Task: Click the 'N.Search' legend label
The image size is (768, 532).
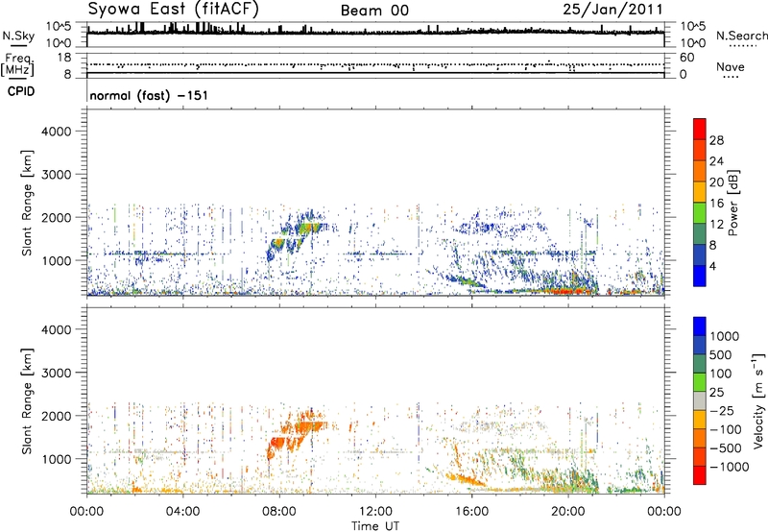Action: tap(742, 36)
